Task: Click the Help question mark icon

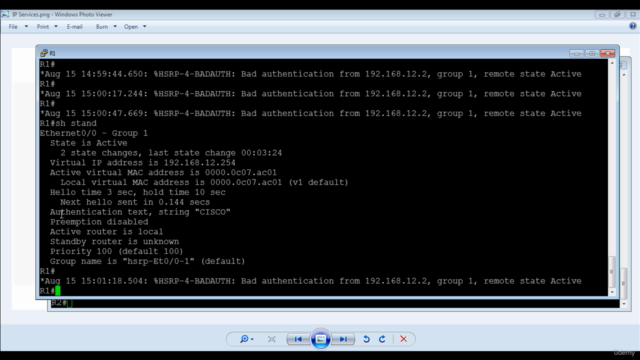Action: point(633,26)
